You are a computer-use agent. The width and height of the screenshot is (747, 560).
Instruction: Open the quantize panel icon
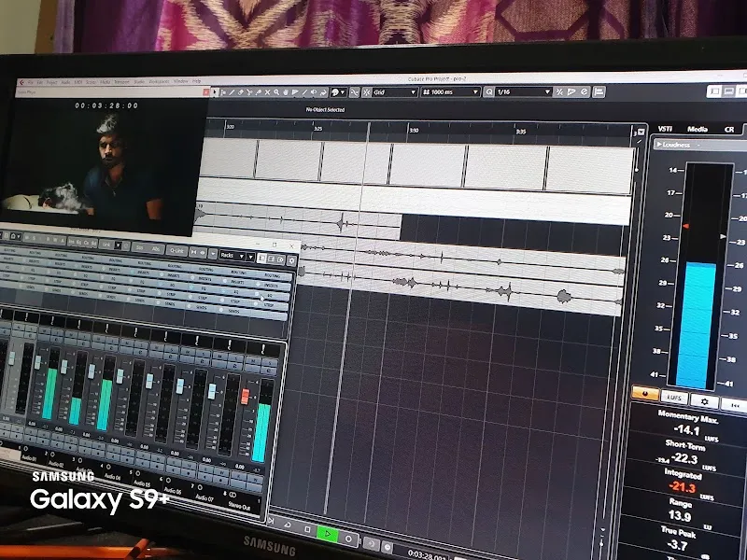point(585,91)
